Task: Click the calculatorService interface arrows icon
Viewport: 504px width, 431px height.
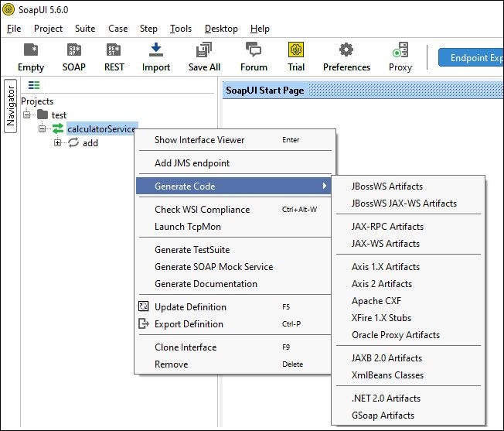Action: point(58,128)
